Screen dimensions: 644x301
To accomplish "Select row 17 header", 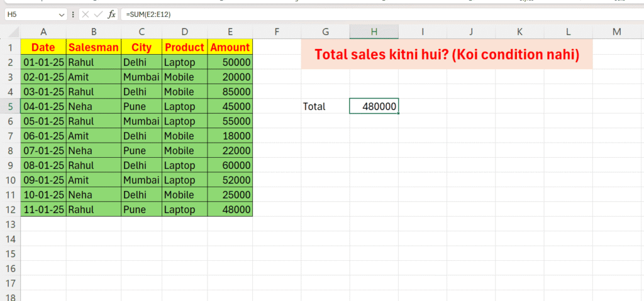I will (10, 283).
